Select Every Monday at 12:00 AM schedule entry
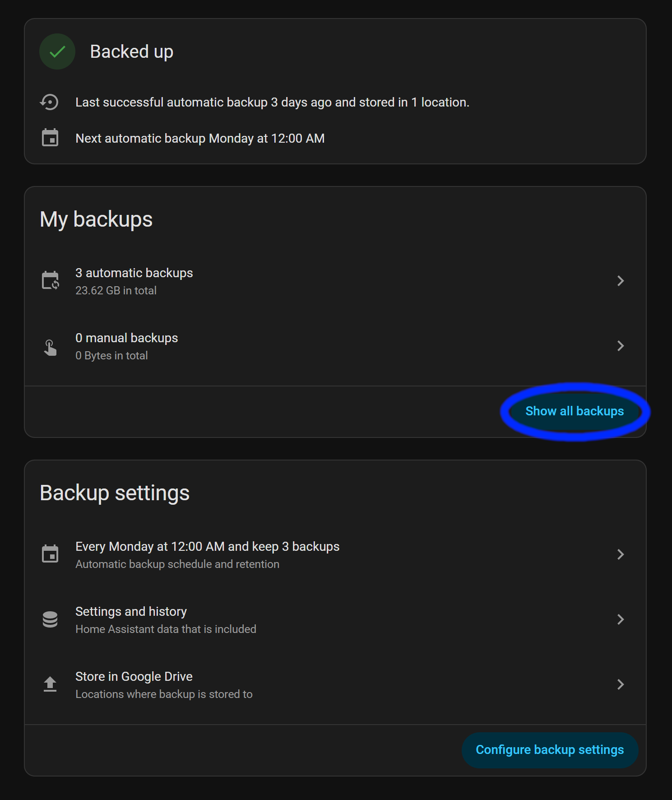672x800 pixels. click(207, 547)
